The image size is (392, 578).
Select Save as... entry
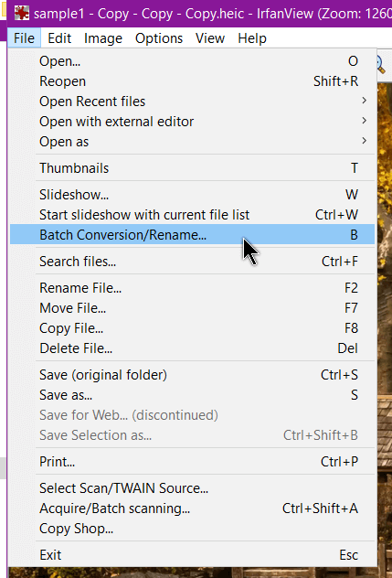tap(192, 395)
